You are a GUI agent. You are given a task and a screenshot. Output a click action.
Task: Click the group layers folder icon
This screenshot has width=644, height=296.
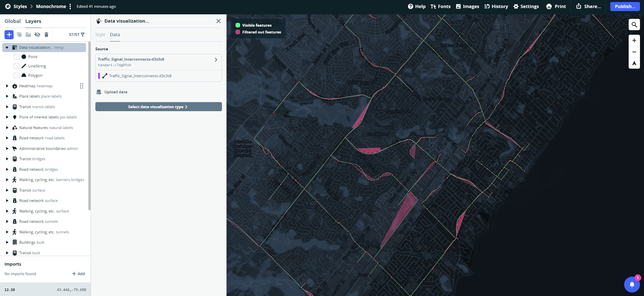point(28,34)
